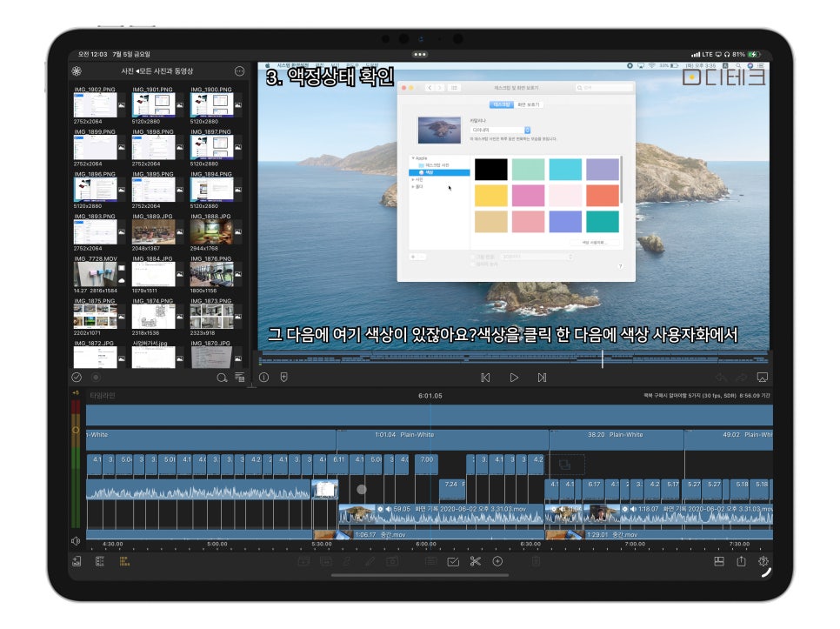Open the 사진 모든 사진과 동영상 album selector
The width and height of the screenshot is (840, 629).
(157, 71)
